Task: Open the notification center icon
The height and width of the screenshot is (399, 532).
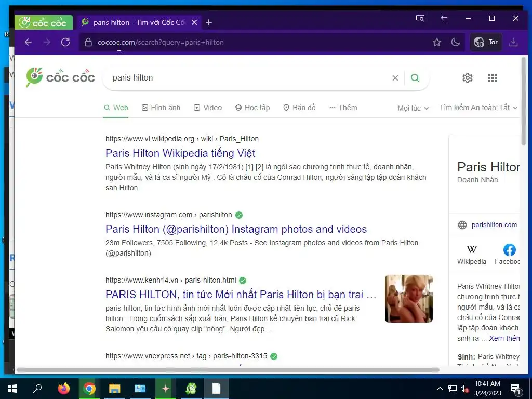Action: (x=516, y=389)
